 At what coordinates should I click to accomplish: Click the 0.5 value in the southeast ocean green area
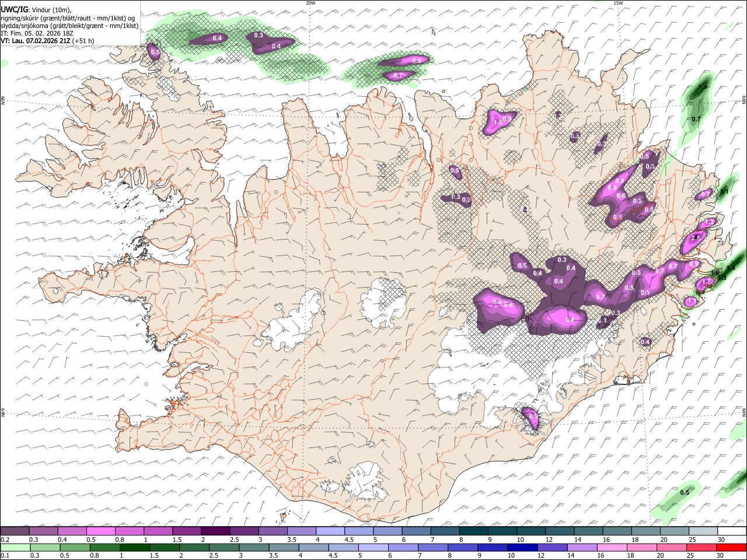pyautogui.click(x=685, y=492)
